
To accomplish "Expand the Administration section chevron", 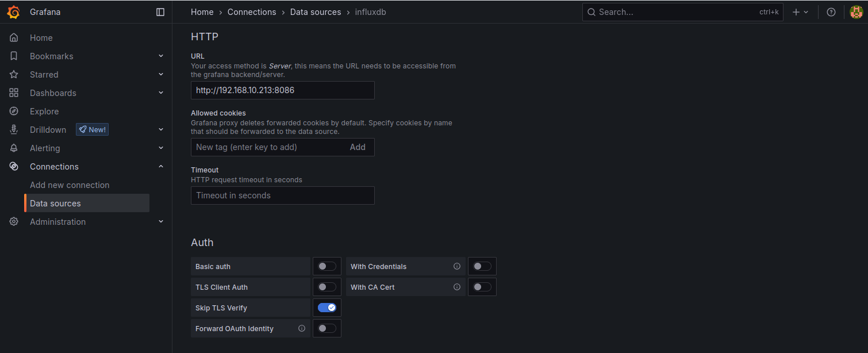I will 161,222.
